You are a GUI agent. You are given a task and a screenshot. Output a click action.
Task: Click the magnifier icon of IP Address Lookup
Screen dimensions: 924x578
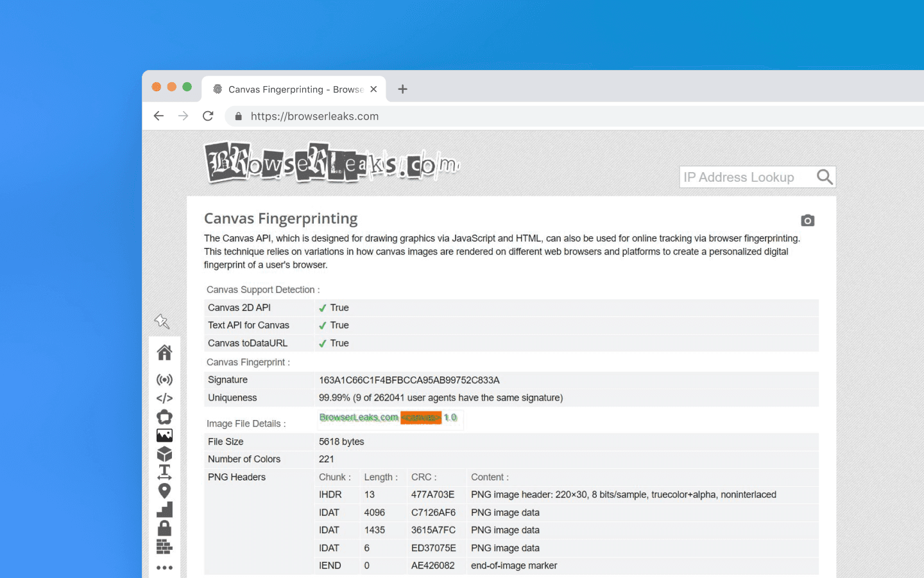[825, 177]
